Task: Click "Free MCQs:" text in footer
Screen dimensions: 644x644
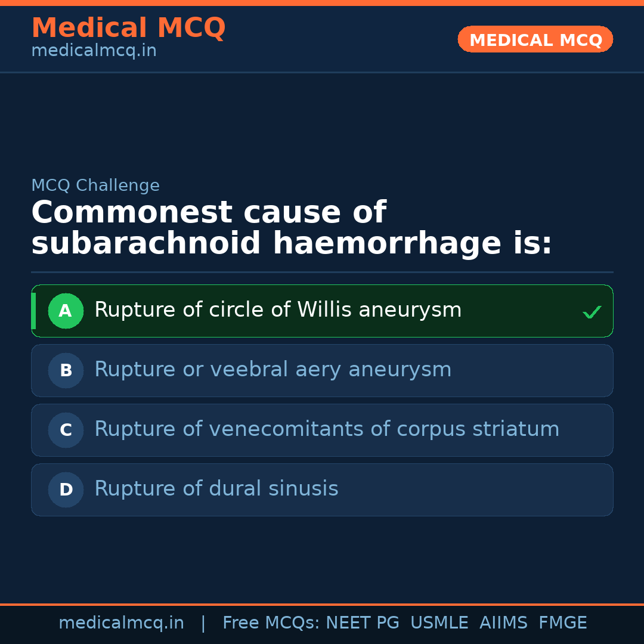Action: point(271,623)
